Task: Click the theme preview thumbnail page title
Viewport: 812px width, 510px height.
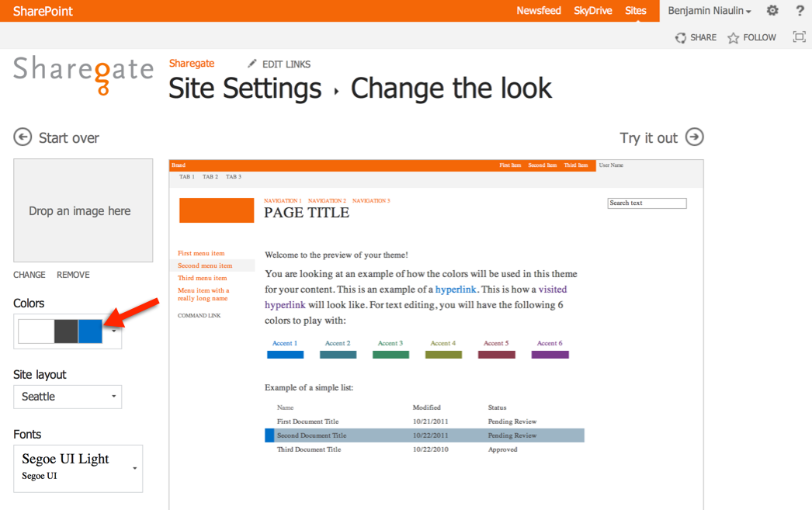Action: [x=307, y=213]
